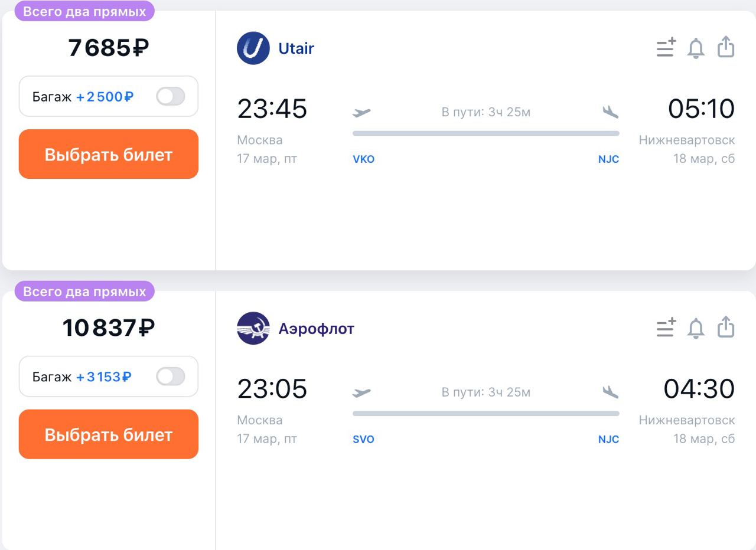The width and height of the screenshot is (756, 550).
Task: Click the SVO airport code
Action: [x=363, y=440]
